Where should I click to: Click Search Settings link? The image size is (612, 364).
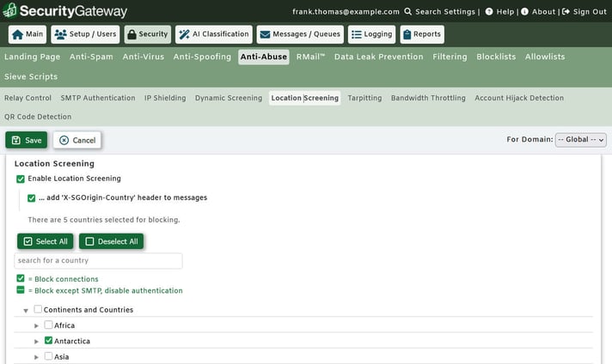(x=445, y=12)
